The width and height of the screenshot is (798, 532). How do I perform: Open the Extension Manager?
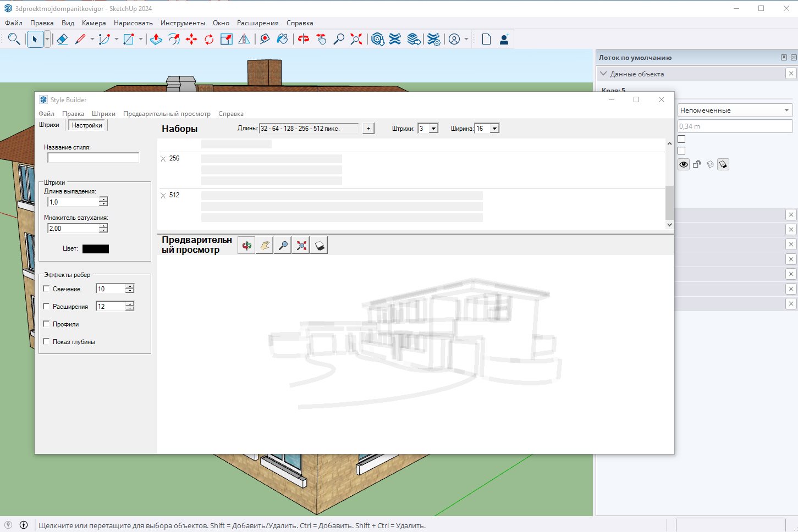click(x=433, y=39)
